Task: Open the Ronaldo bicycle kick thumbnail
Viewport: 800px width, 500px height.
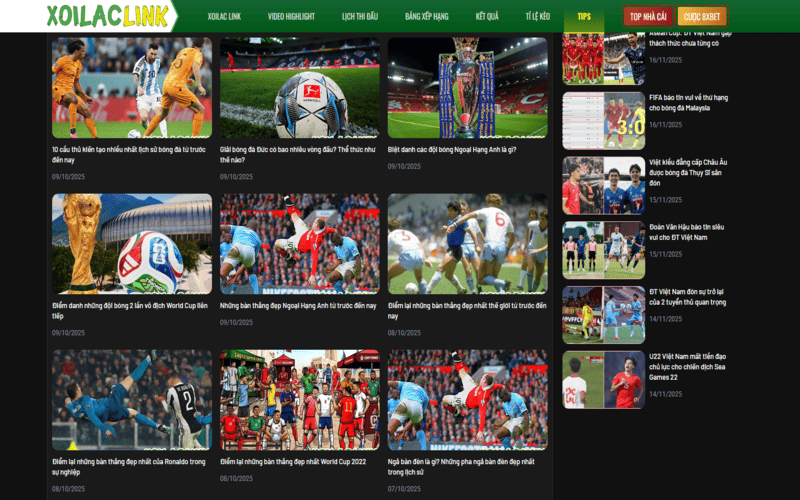Action: 131,399
